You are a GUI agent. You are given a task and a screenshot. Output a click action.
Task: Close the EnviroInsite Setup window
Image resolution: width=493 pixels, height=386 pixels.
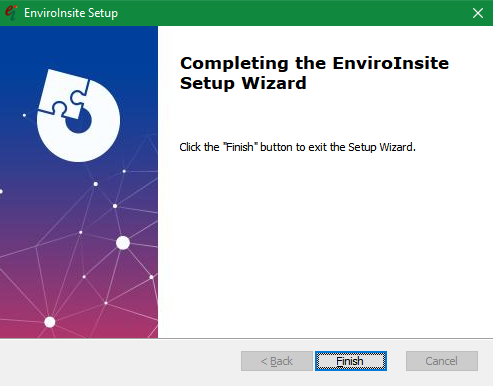point(478,13)
